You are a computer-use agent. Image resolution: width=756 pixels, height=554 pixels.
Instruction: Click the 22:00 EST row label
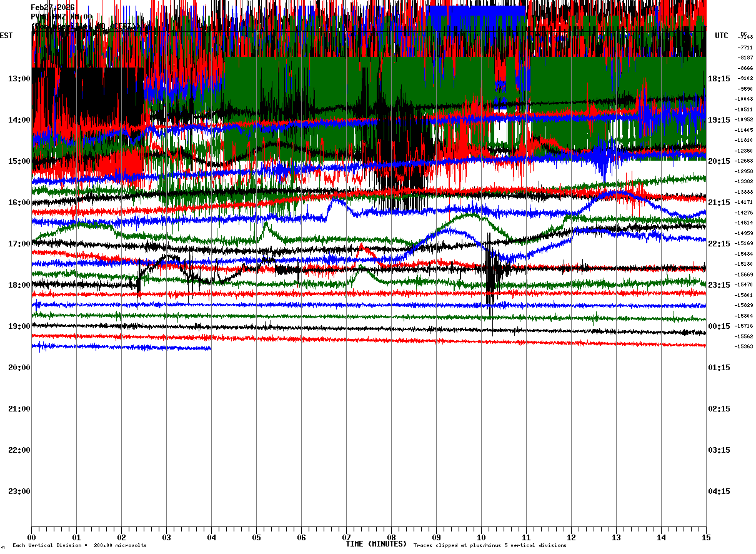[19, 450]
